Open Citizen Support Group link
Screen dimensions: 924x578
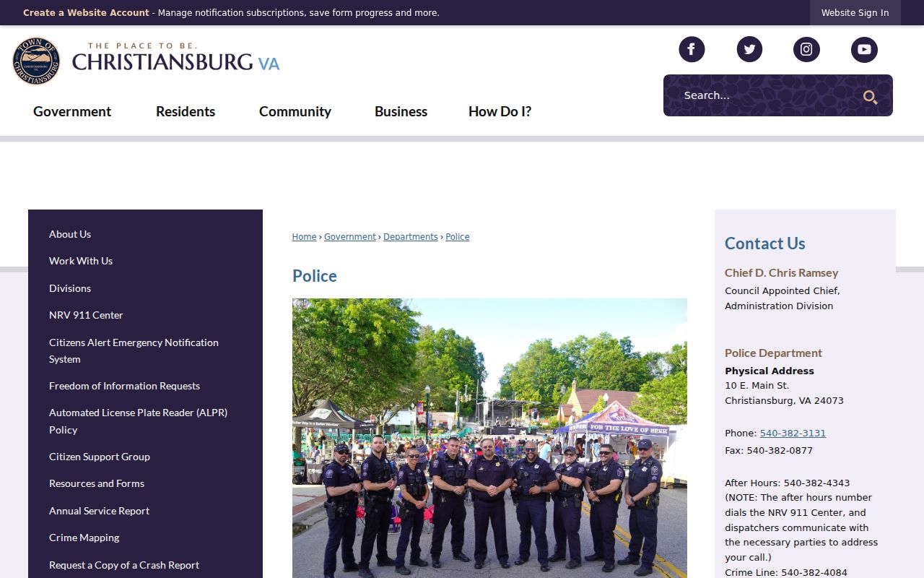100,457
